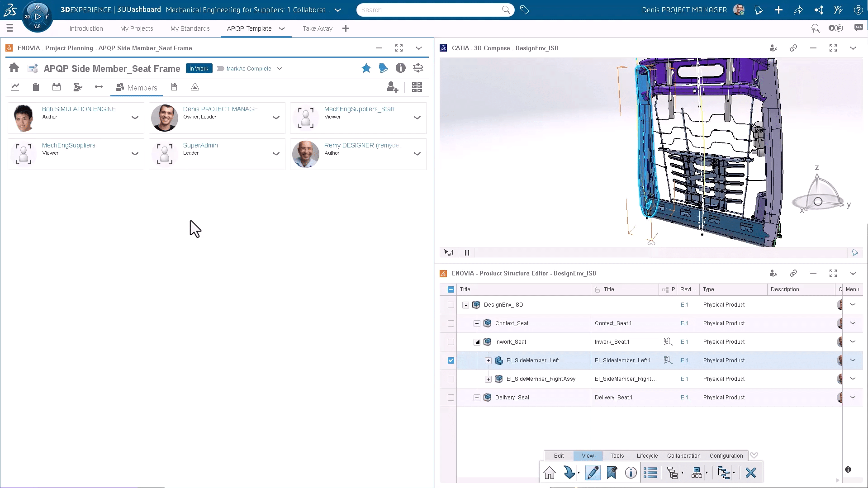This screenshot has width=868, height=488.
Task: Select the pencil edit icon in structure editor toolbar
Action: [x=592, y=472]
